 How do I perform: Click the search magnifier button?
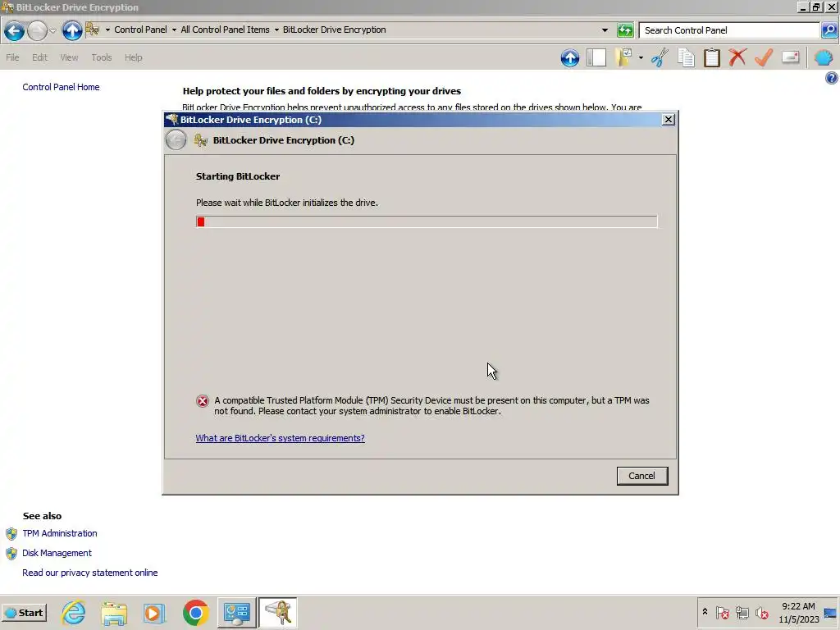click(x=829, y=30)
